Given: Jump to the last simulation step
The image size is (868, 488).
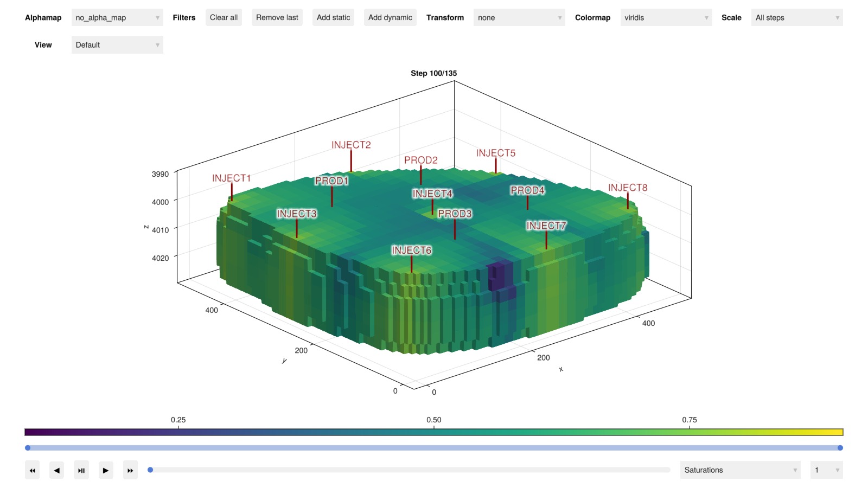Looking at the screenshot, I should point(130,470).
